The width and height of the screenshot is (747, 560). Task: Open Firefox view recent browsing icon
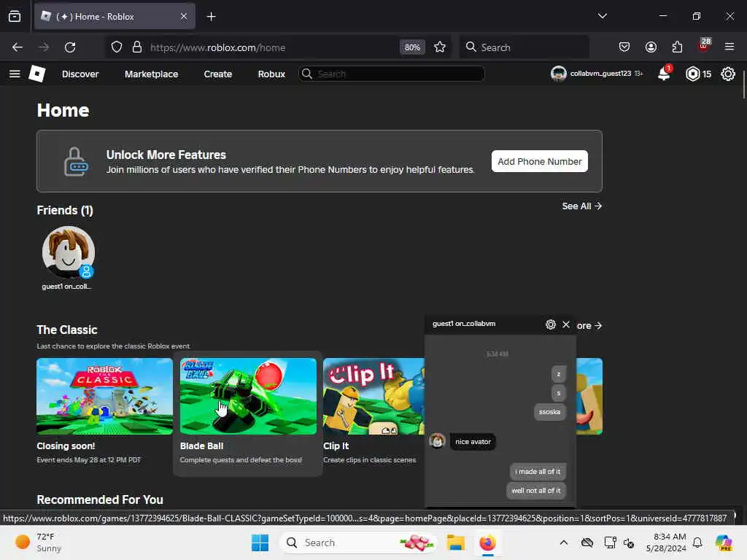(x=15, y=17)
